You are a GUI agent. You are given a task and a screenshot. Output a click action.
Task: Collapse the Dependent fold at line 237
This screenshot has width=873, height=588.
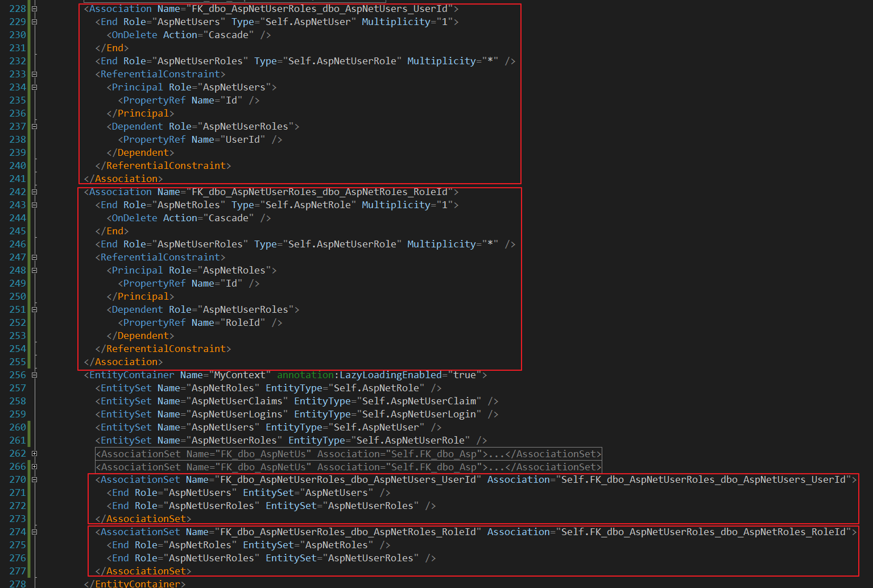34,127
